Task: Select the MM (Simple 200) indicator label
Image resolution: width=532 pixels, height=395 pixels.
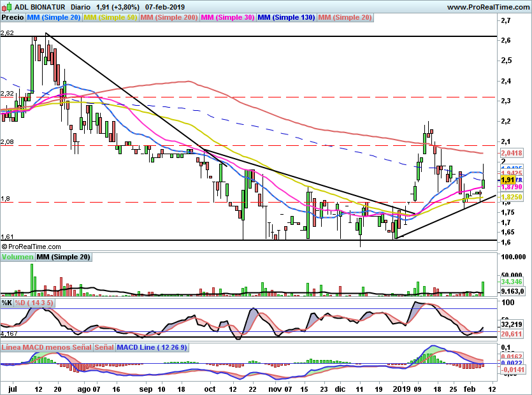Action: [x=169, y=17]
